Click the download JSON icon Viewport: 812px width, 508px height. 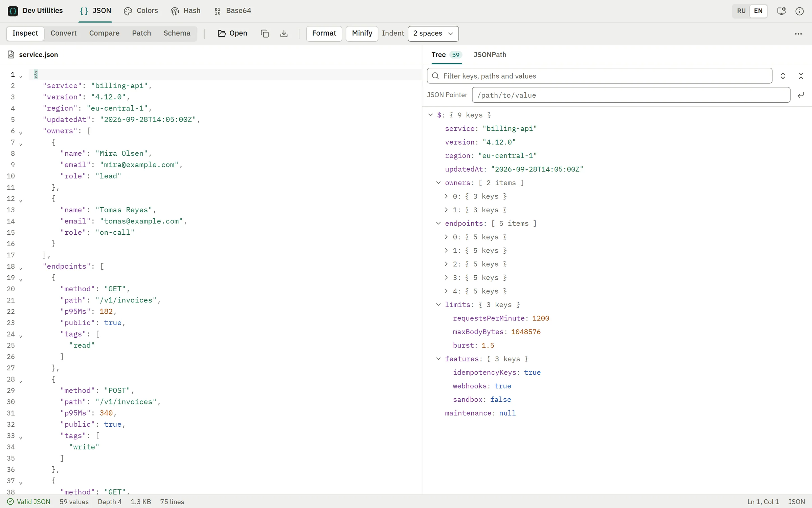click(284, 34)
